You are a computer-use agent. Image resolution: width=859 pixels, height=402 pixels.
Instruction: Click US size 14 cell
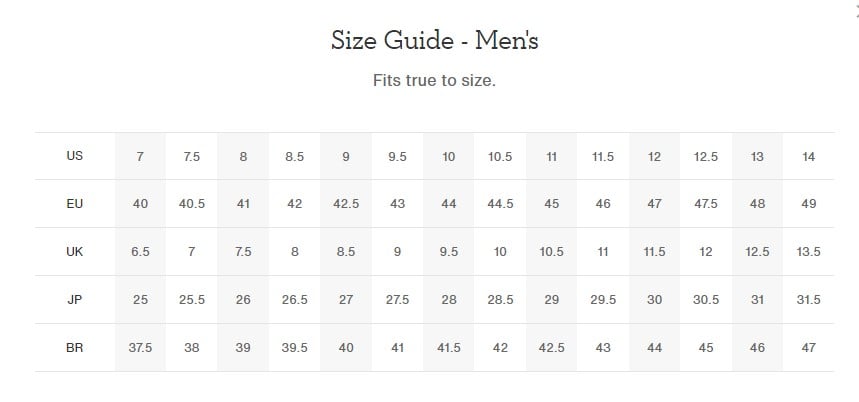click(808, 157)
